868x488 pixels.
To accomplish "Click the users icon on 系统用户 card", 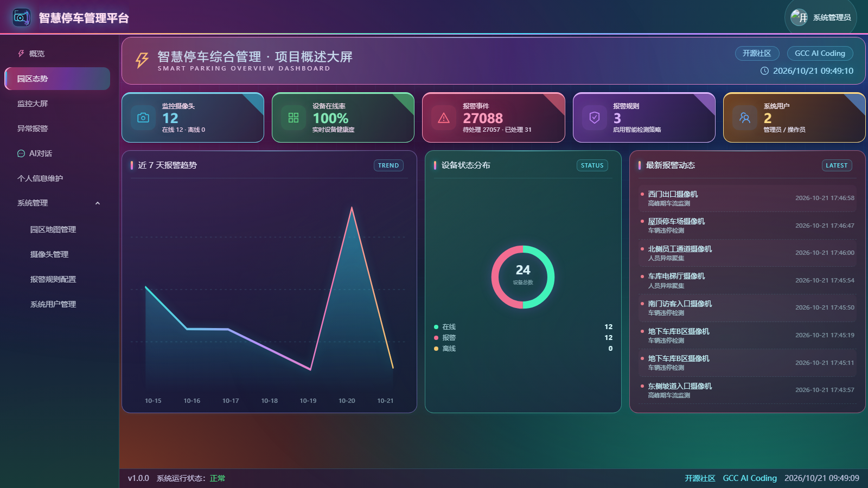I will 745,118.
